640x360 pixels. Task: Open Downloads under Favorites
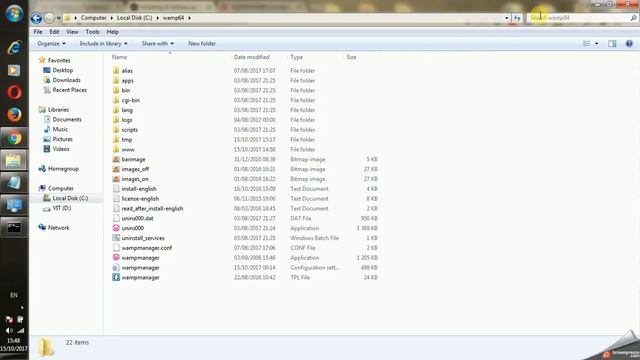[67, 80]
